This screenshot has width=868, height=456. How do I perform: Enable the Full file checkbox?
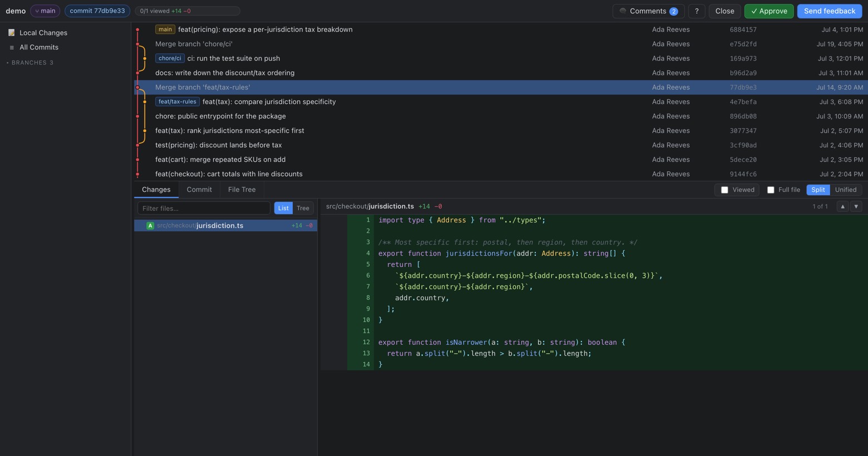click(x=771, y=190)
